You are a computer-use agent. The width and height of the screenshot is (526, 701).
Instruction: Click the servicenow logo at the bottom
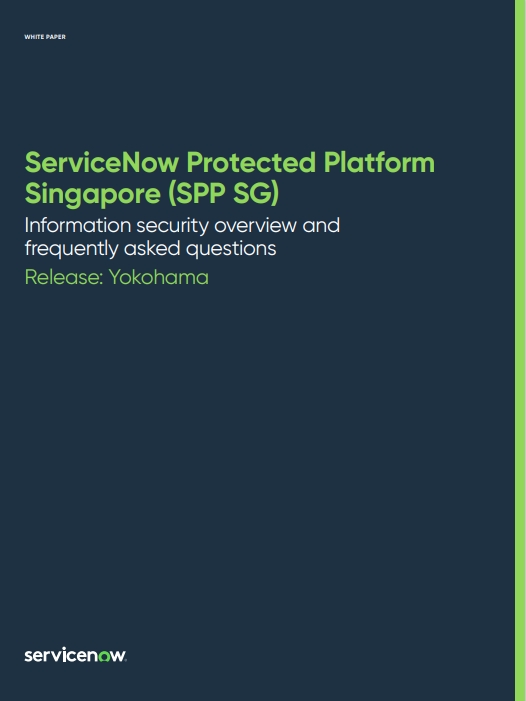click(75, 655)
